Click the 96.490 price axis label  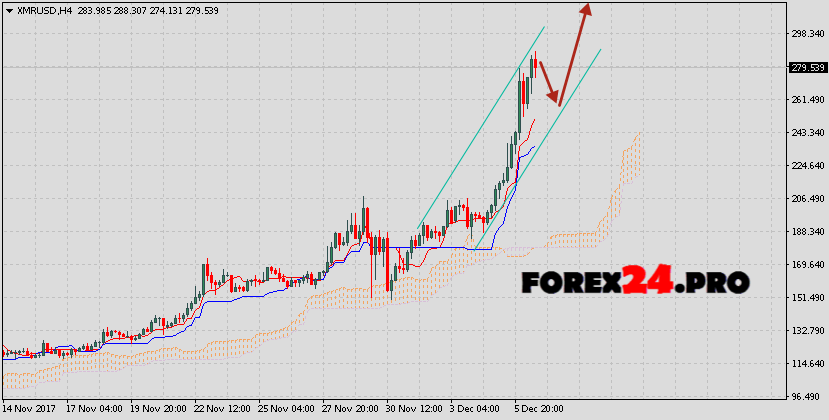[x=805, y=397]
